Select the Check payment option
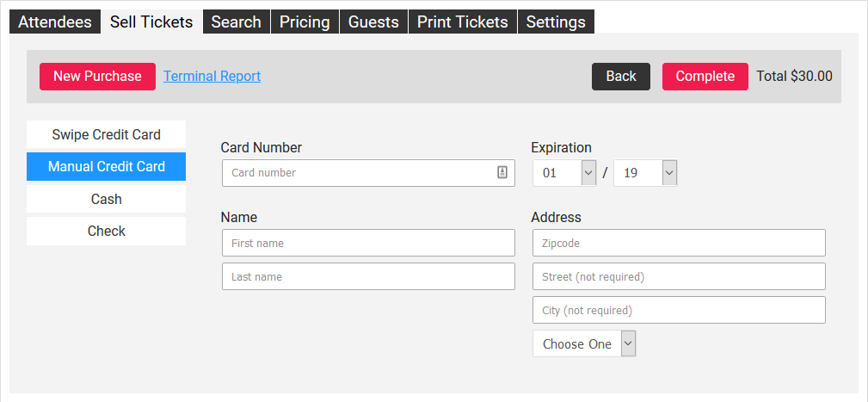This screenshot has height=402, width=868. (106, 232)
